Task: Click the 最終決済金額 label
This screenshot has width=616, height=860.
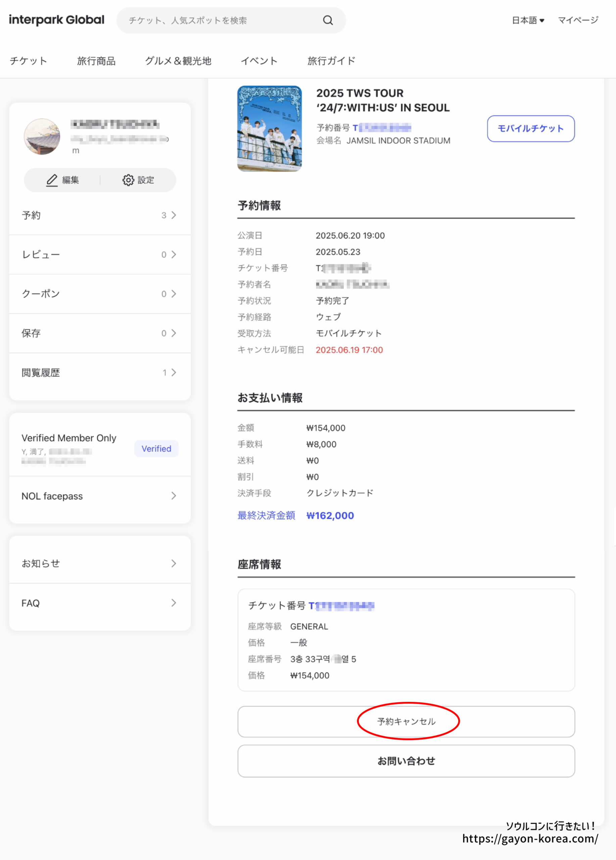Action: (x=266, y=516)
